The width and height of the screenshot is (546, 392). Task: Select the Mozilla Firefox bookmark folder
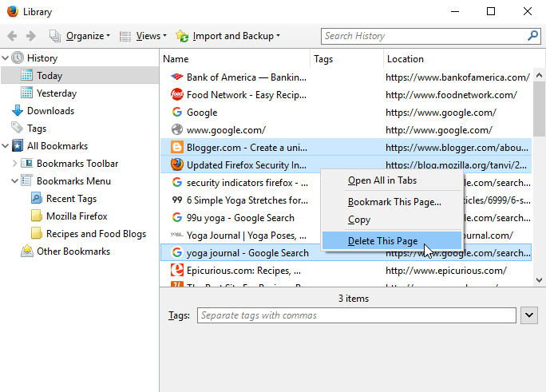(x=76, y=216)
